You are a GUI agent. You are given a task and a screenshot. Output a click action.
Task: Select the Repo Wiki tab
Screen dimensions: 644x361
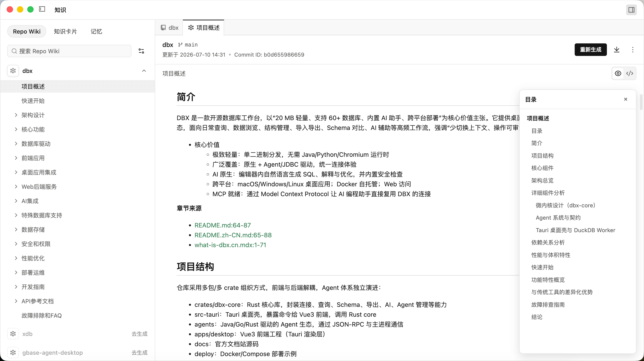pos(27,32)
